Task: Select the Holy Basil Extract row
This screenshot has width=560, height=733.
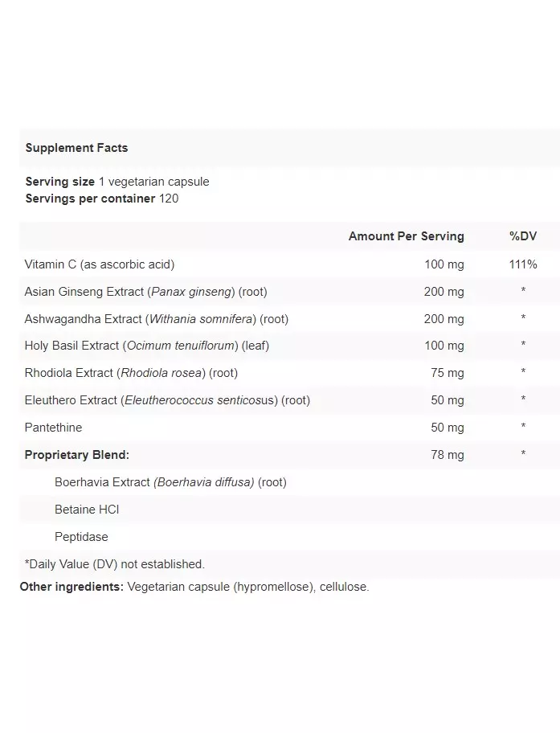Action: (290, 346)
